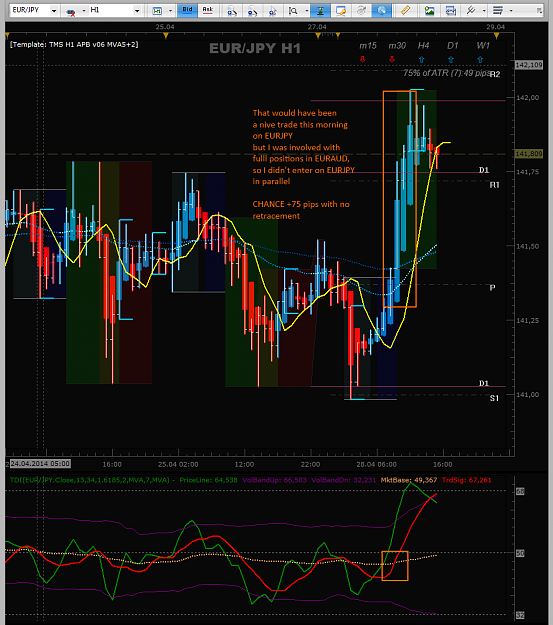Click the m15 red down trend arrow
Screen dimensions: 553x625
tap(362, 59)
